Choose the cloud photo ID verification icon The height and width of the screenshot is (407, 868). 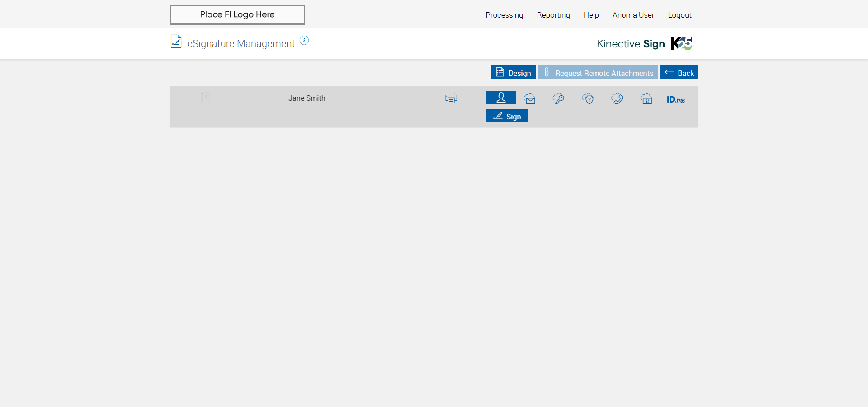(646, 98)
